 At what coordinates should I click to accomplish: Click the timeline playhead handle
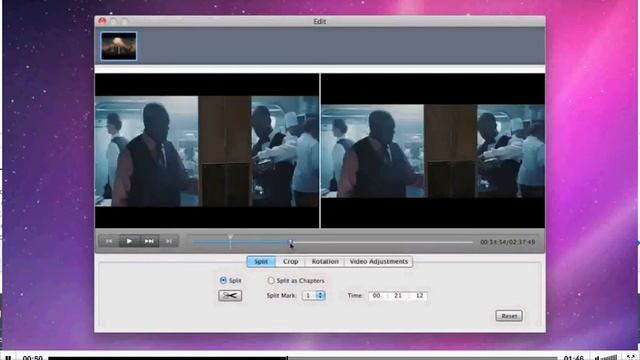[x=291, y=242]
